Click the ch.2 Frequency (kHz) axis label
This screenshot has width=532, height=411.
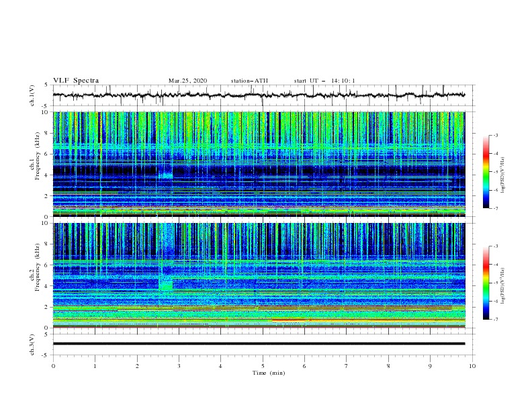[x=35, y=267]
